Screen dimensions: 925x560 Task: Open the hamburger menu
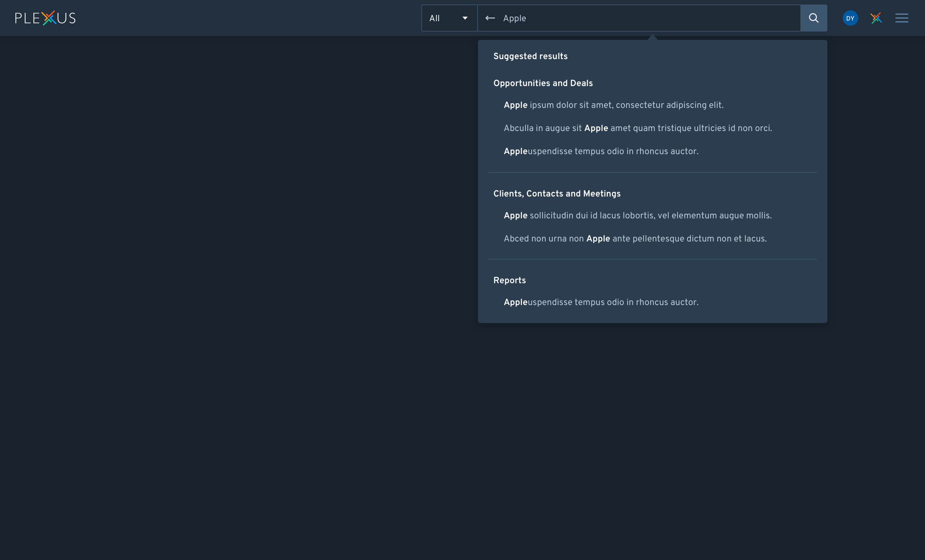coord(901,18)
